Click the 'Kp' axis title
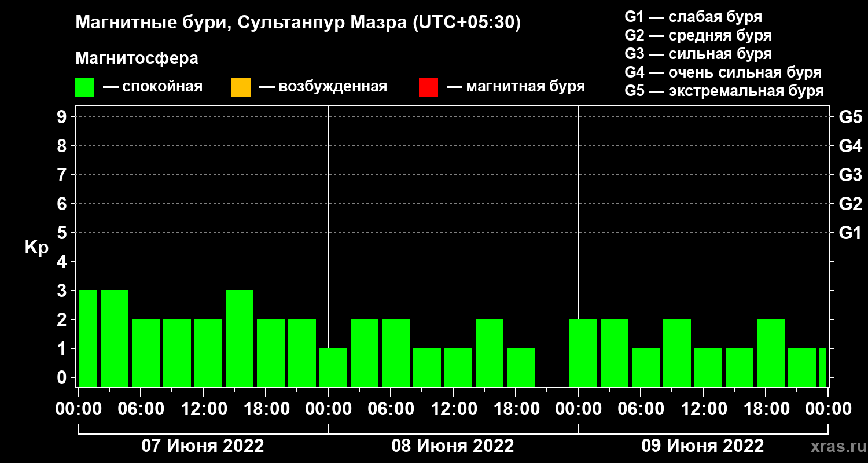Screen dimensions: 868x463 coord(36,247)
